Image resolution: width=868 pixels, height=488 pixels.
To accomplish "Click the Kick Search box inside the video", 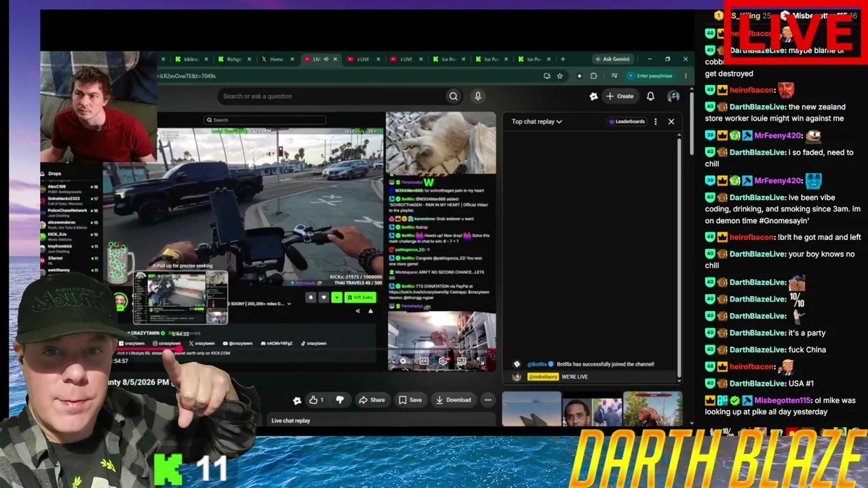I will [265, 120].
